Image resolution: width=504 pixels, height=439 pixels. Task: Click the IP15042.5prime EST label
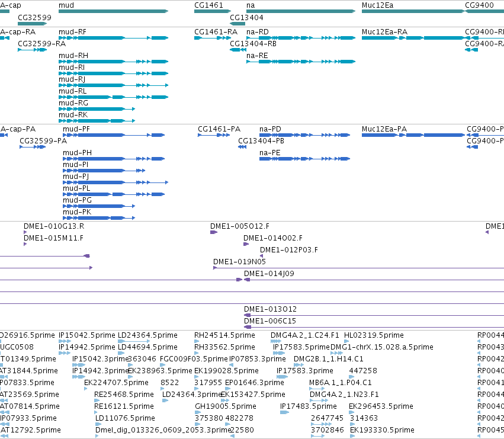[x=87, y=335]
